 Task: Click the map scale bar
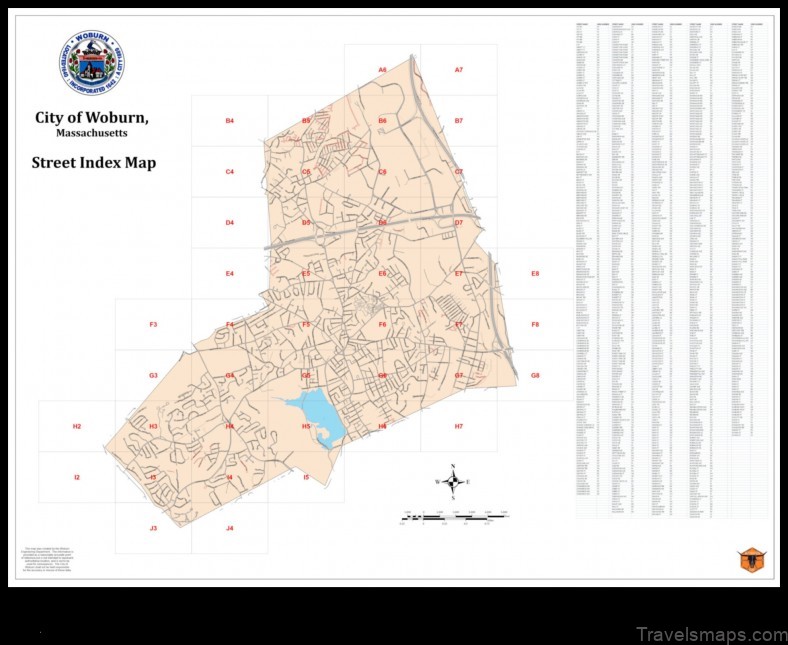click(x=455, y=516)
